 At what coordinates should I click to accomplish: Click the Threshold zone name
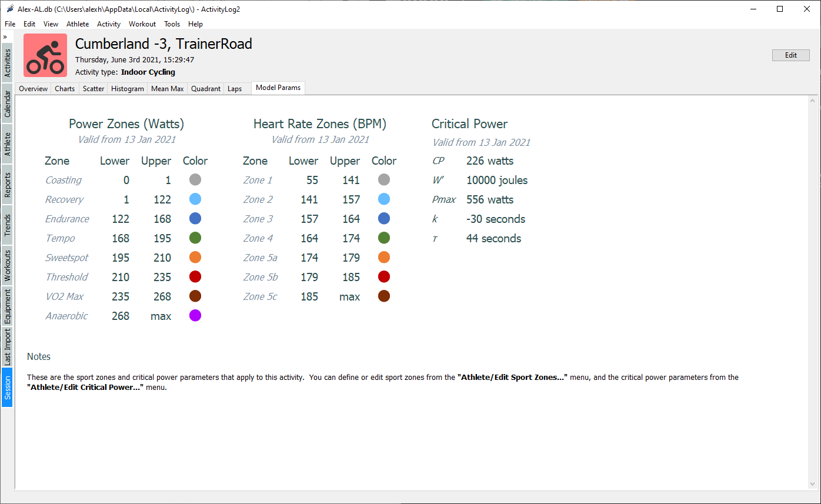pos(66,277)
